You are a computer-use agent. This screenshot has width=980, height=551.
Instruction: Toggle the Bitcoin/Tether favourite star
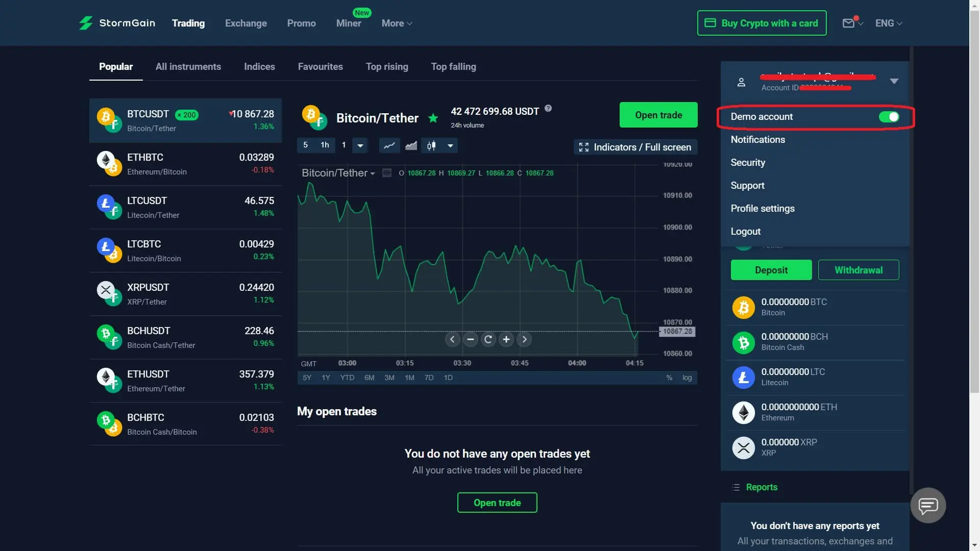[433, 118]
